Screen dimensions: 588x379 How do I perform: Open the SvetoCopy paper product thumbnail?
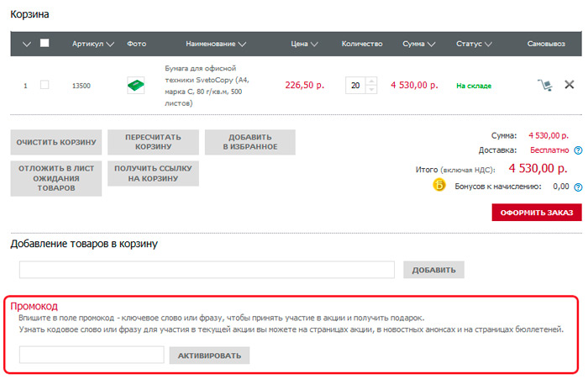pos(135,85)
